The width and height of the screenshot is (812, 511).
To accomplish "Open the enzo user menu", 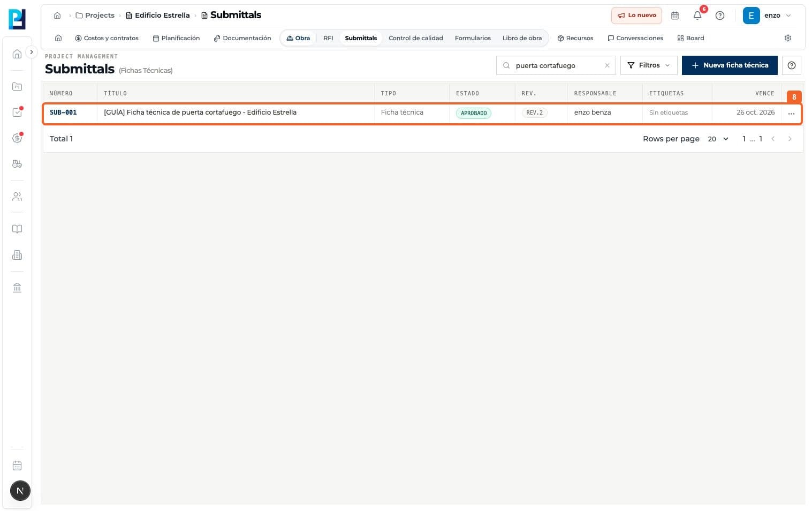I will click(x=767, y=16).
